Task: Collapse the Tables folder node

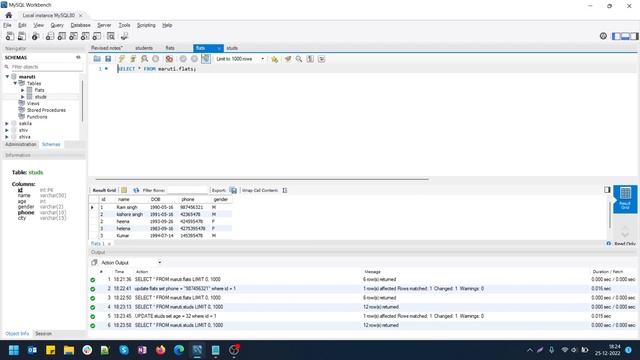Action: (15, 83)
